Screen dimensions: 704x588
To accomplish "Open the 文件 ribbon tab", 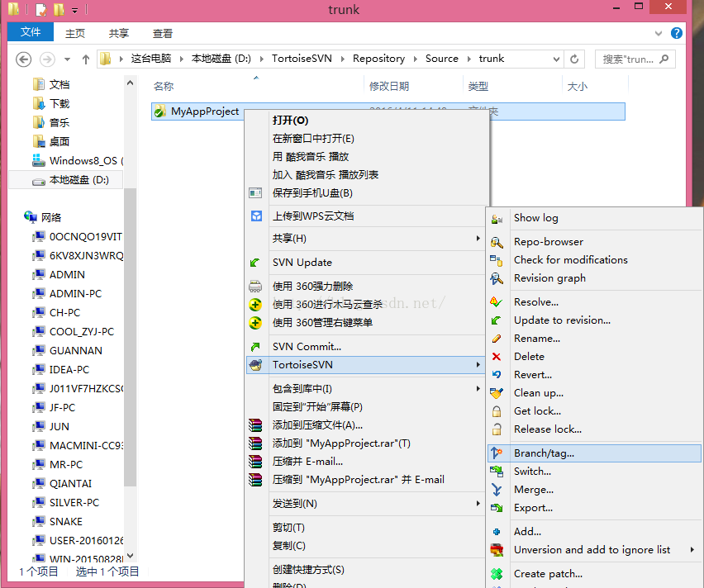I will tap(31, 32).
